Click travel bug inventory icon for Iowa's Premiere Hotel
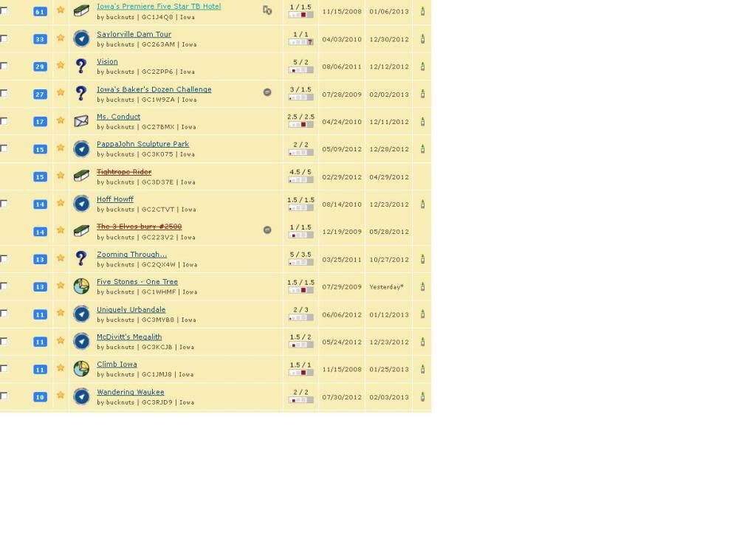Viewport: 756px width, 544px height. tap(267, 10)
